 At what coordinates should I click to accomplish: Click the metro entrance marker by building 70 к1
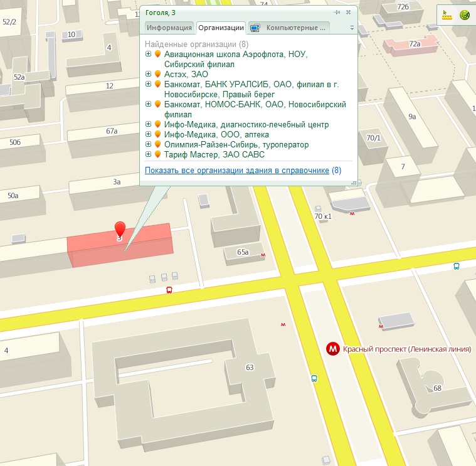point(352,214)
